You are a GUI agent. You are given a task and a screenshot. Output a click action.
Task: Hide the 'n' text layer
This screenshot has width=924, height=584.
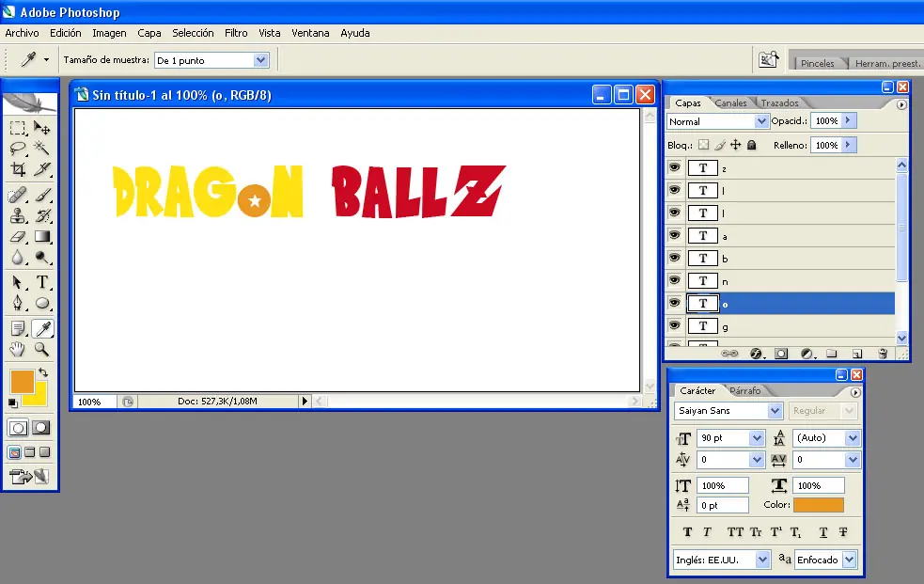coord(674,280)
